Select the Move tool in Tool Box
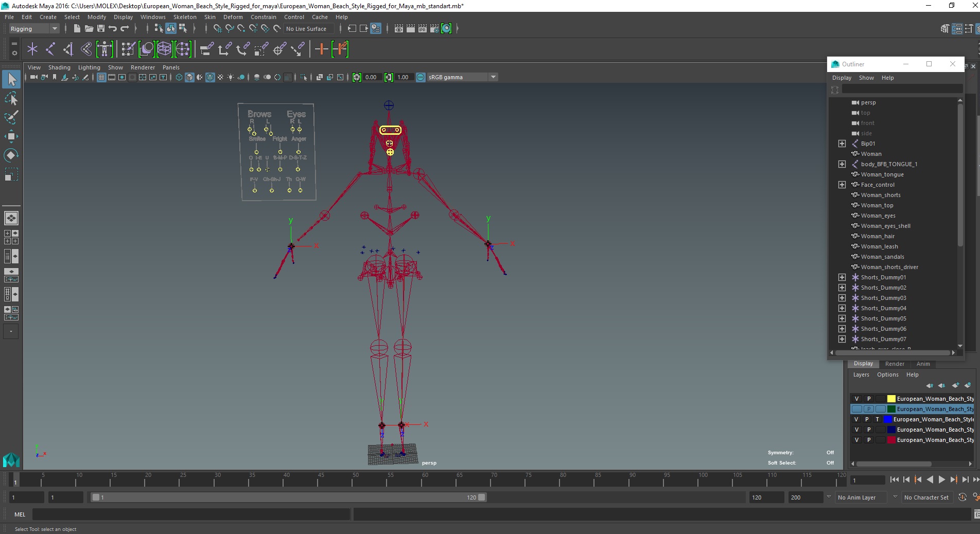The height and width of the screenshot is (534, 980). [x=11, y=136]
